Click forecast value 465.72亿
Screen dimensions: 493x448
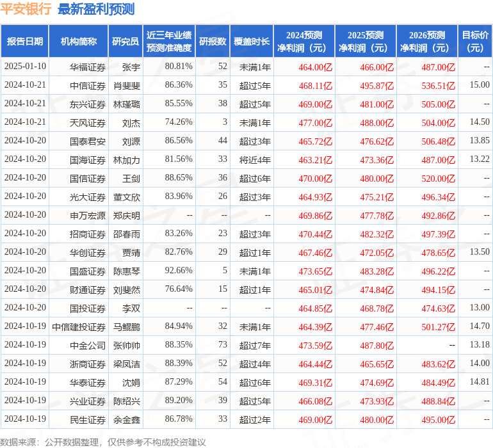(316, 141)
